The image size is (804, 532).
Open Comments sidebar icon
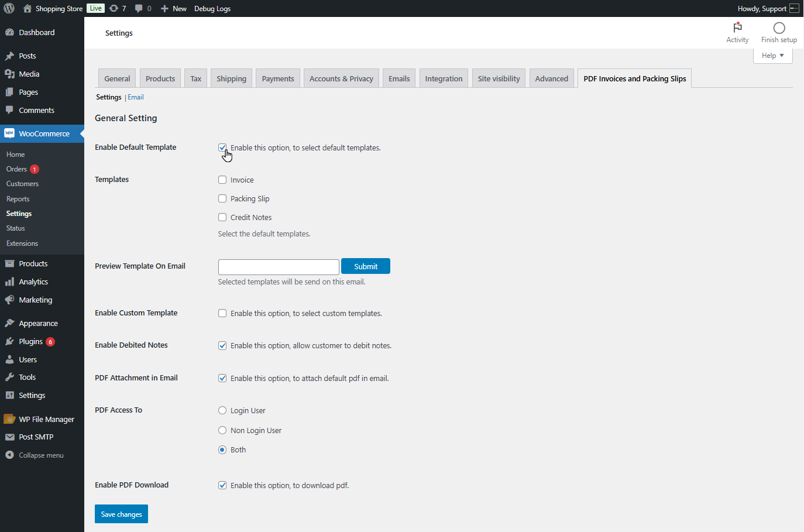(9, 110)
